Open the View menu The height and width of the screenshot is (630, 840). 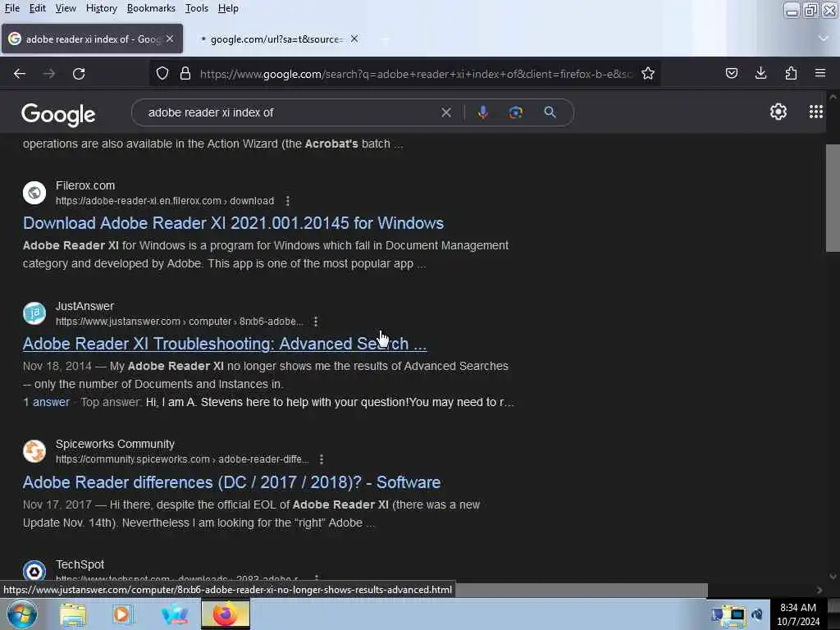coord(66,8)
